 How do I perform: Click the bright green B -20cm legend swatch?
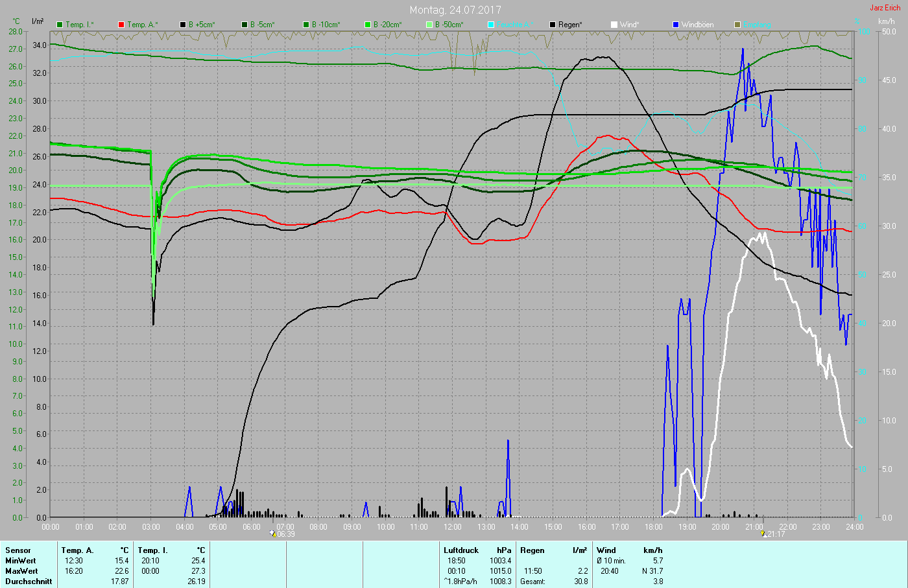click(x=368, y=25)
